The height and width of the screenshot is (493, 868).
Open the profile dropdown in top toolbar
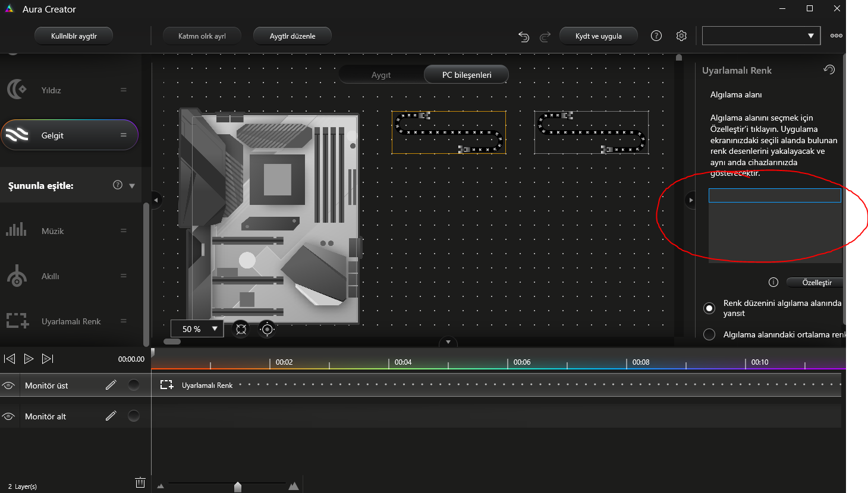tap(761, 36)
